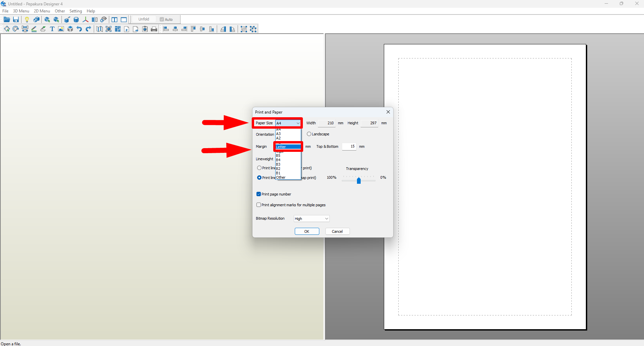Click the align bottom edges icon
This screenshot has width=644, height=346.
pos(211,29)
